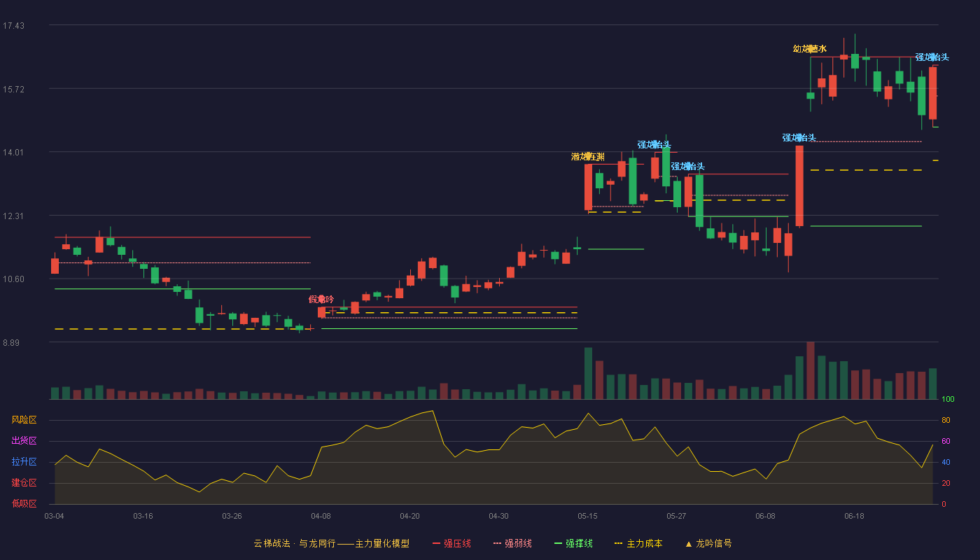
Task: Click the 05-27 date label
Action: (676, 516)
